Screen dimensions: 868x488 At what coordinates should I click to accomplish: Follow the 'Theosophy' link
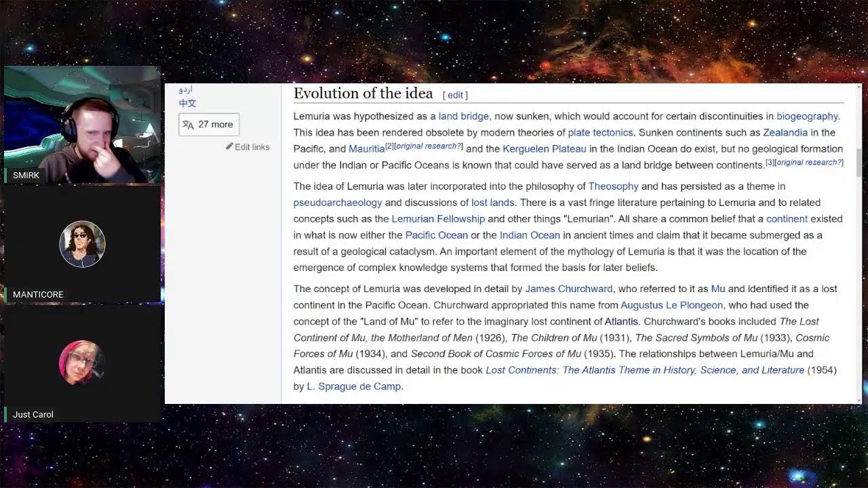click(x=613, y=186)
